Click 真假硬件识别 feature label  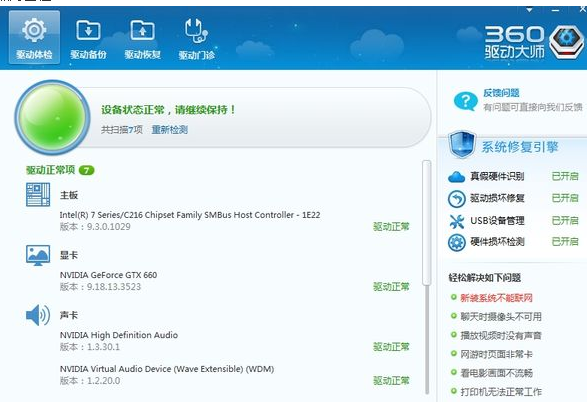click(x=497, y=176)
